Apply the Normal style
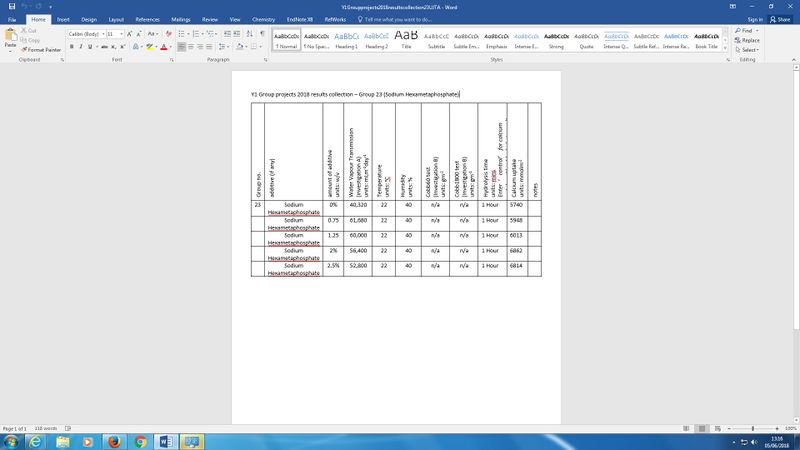Viewport: 800px width, 450px height. (x=286, y=40)
